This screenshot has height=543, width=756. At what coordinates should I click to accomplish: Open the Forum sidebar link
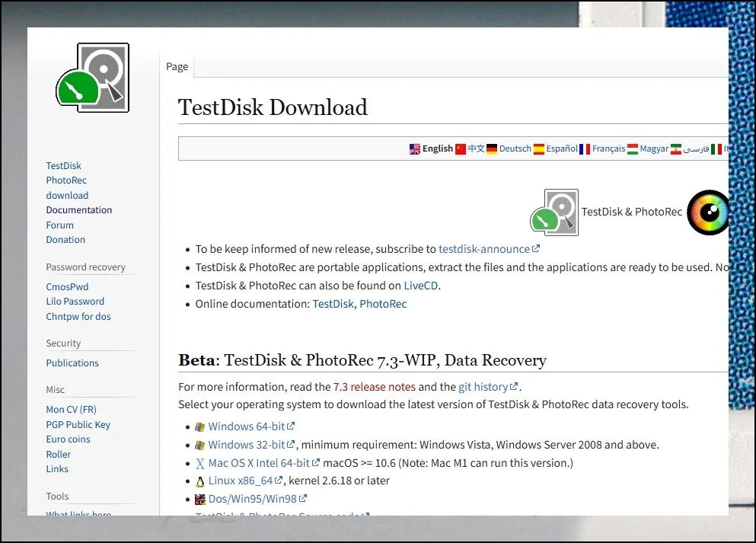pos(60,225)
